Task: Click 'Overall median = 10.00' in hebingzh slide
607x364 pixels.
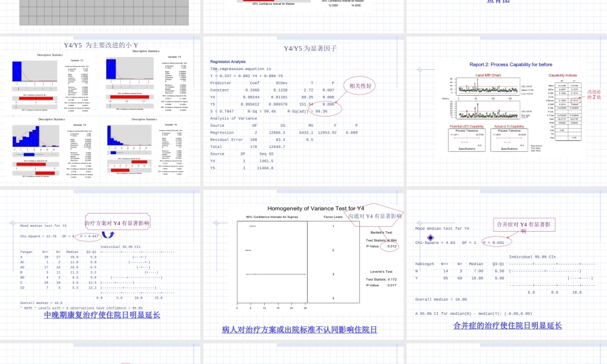Action: [x=441, y=300]
